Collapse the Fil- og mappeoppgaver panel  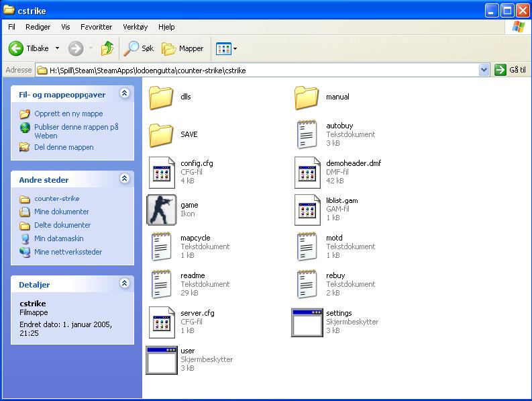point(124,94)
